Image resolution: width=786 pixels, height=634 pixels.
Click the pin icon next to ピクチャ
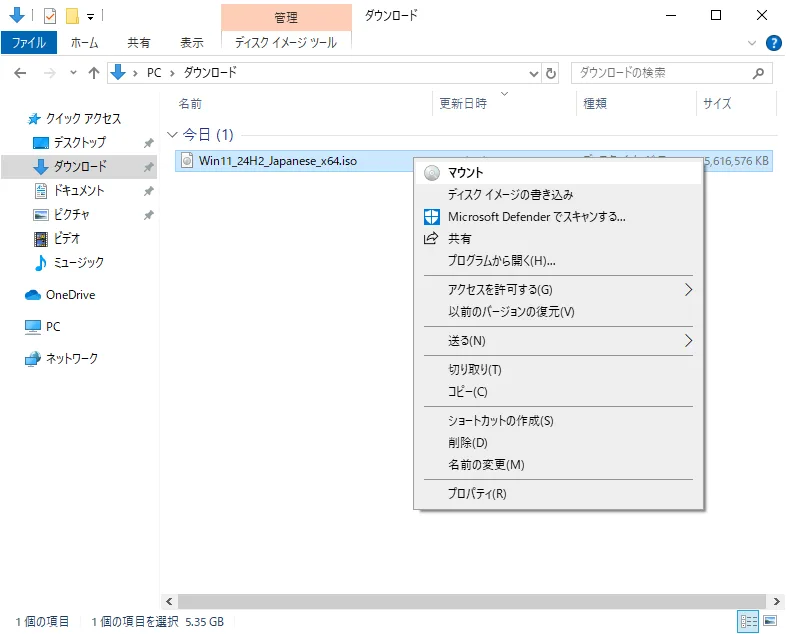click(148, 215)
